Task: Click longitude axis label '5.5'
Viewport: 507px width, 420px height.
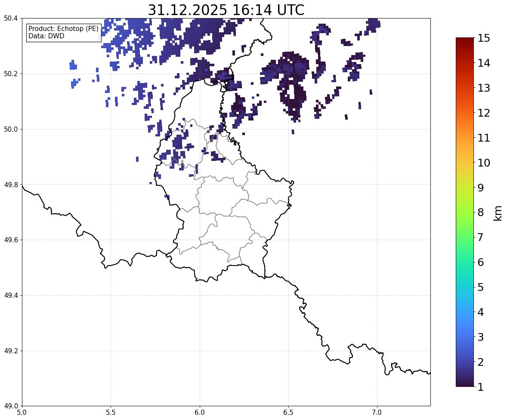Action: tap(111, 413)
